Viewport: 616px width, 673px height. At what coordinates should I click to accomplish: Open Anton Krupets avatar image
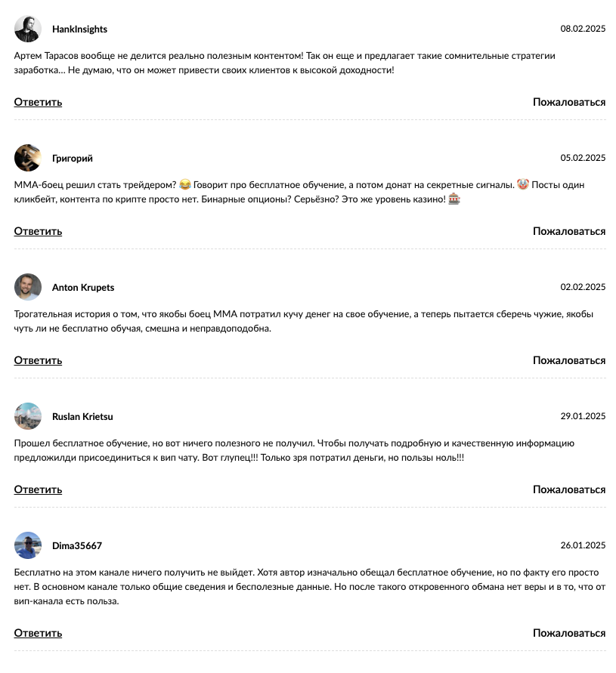coord(28,287)
